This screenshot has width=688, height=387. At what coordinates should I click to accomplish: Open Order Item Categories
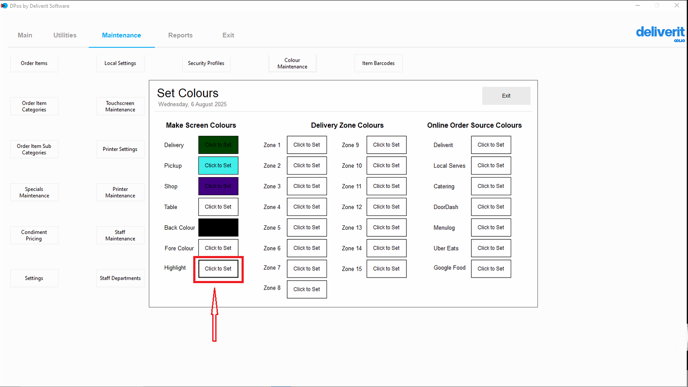pyautogui.click(x=34, y=106)
